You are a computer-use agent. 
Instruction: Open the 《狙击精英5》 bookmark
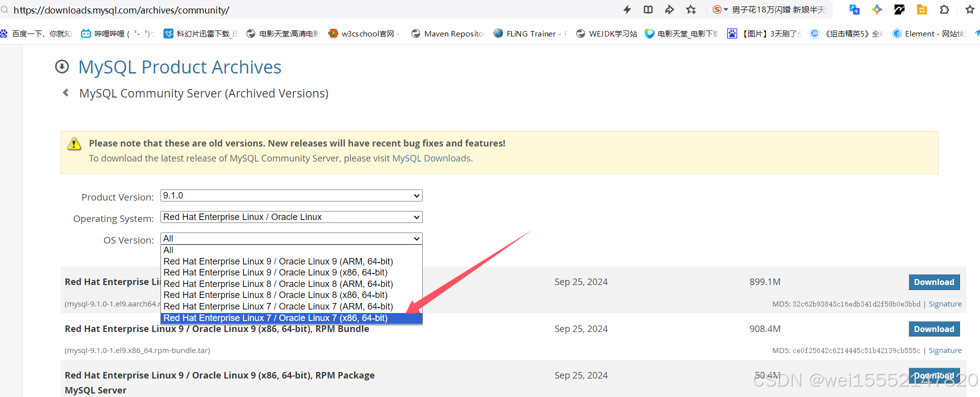coord(847,33)
